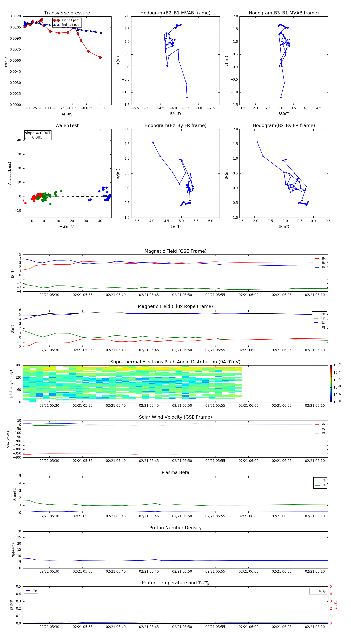
Task: Click the 'Magnetic Field (GSE Frame)' title
Action: point(175,251)
